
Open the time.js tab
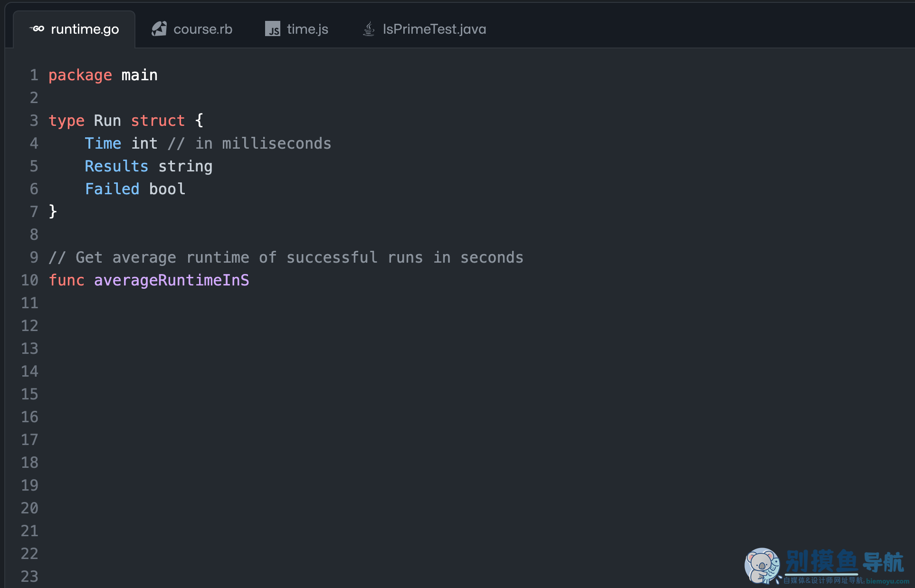[x=296, y=29]
